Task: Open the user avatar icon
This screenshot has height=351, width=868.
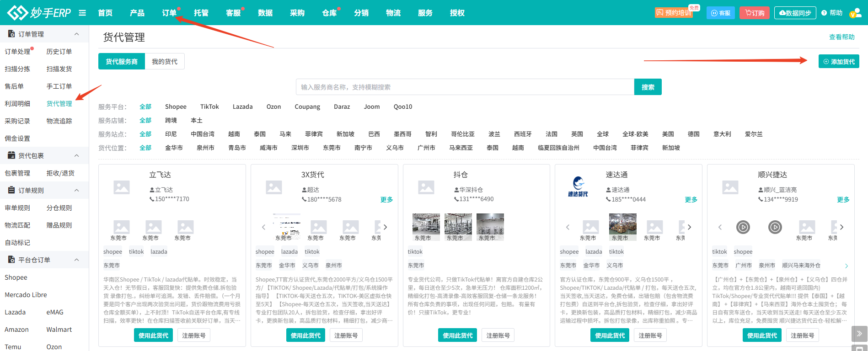Action: tap(855, 13)
